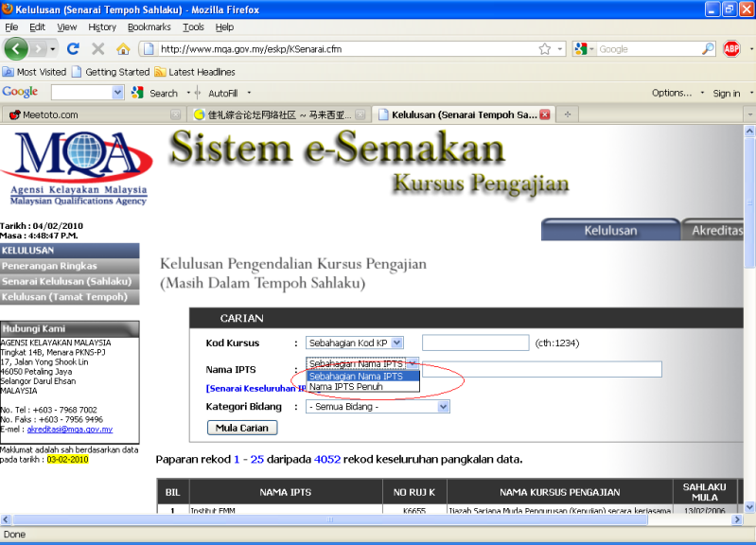Click the Kelulusan (Tamat Tempoh) sidebar link
Image resolution: width=756 pixels, height=545 pixels.
pos(64,297)
